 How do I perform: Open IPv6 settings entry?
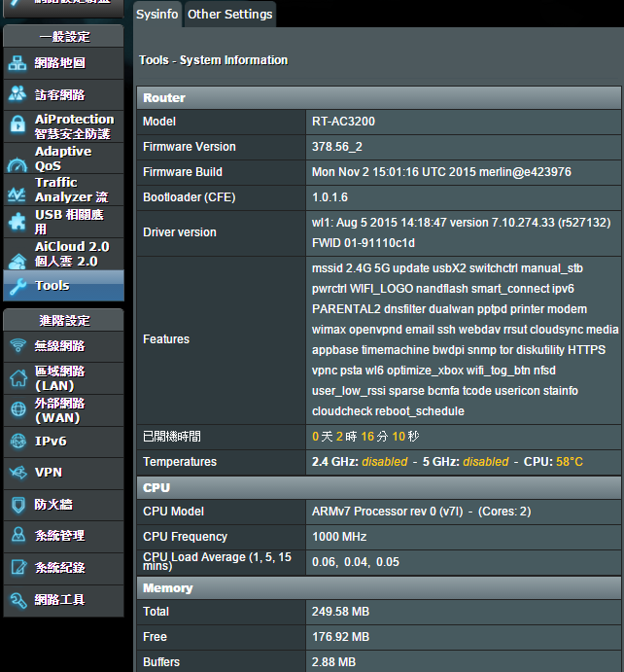[x=64, y=442]
